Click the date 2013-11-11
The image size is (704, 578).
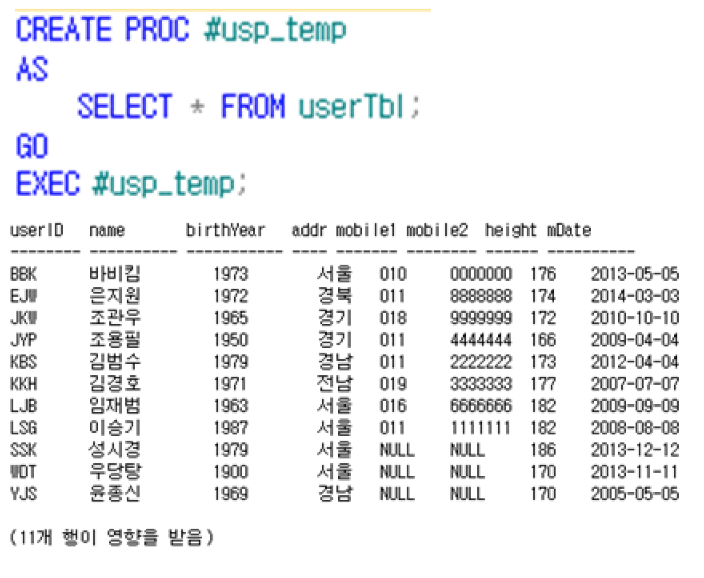[x=635, y=472]
